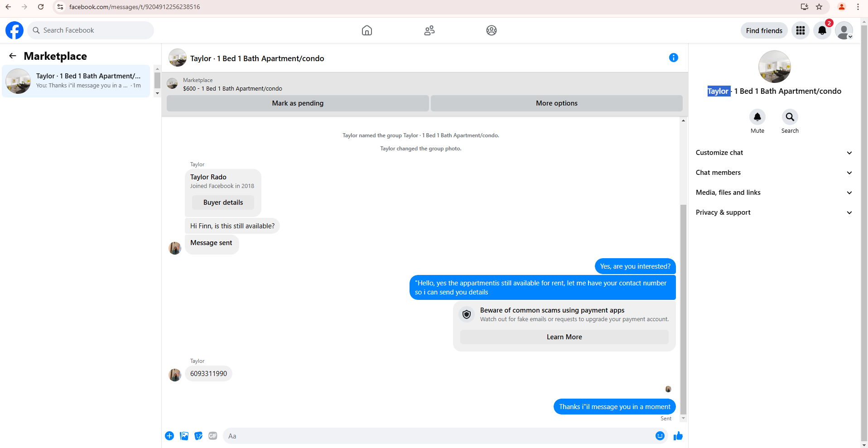Click More options button
Image resolution: width=868 pixels, height=448 pixels.
click(557, 103)
